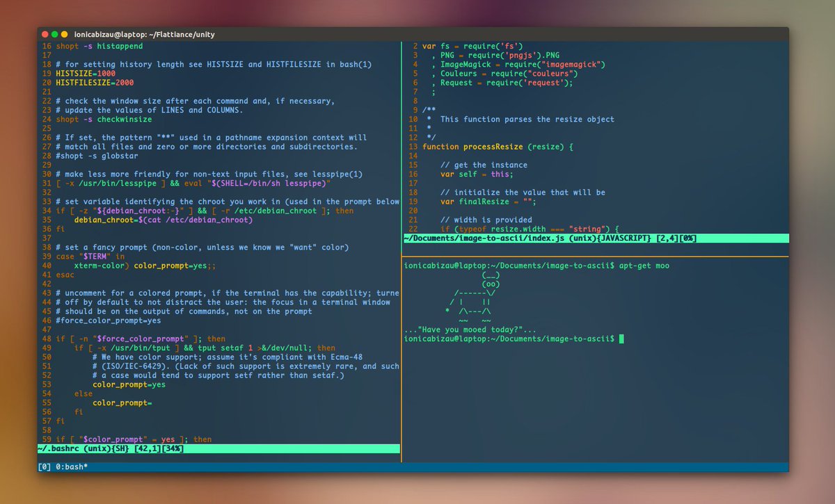
Task: Click the terminal prompt cursor block
Action: [x=621, y=339]
